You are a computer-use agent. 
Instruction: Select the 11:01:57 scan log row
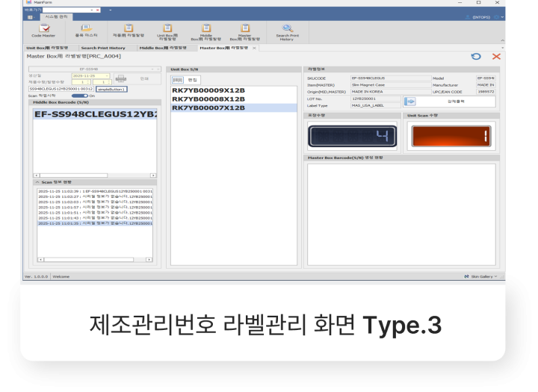(x=95, y=208)
